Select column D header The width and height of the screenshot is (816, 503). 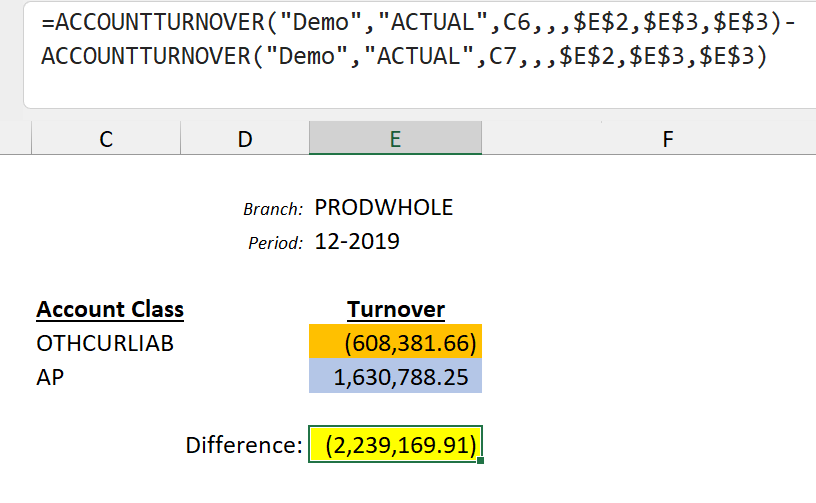[245, 138]
